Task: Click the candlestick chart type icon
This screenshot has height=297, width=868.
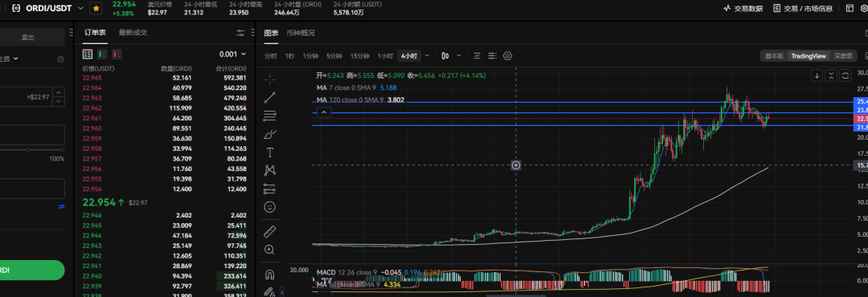Action: click(445, 56)
